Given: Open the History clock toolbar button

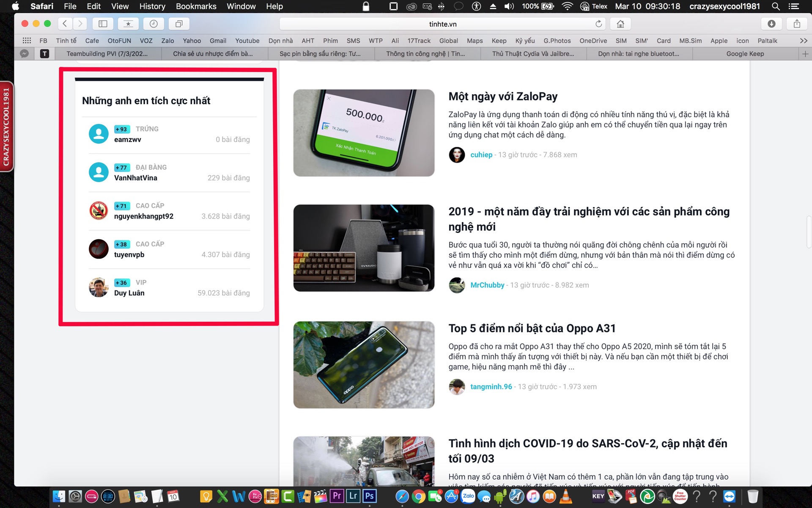Looking at the screenshot, I should (x=154, y=24).
